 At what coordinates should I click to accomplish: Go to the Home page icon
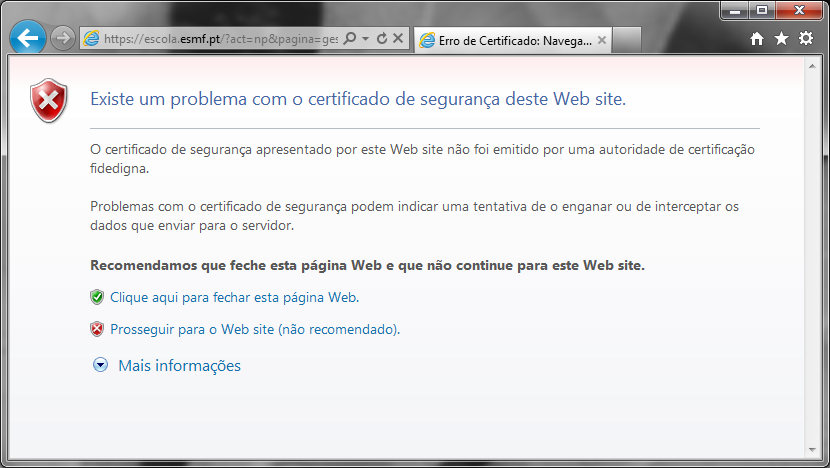[x=757, y=39]
